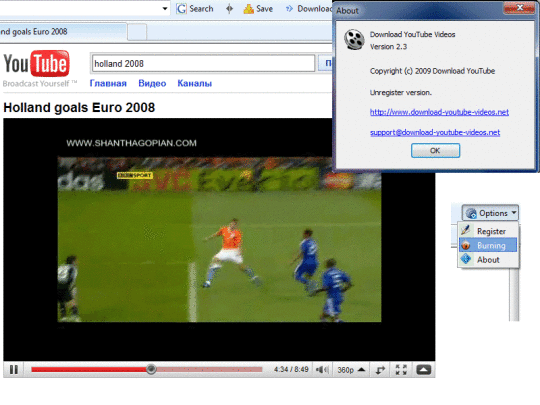Click the 'holland 2008' search field
The height and width of the screenshot is (405, 540).
(x=203, y=63)
